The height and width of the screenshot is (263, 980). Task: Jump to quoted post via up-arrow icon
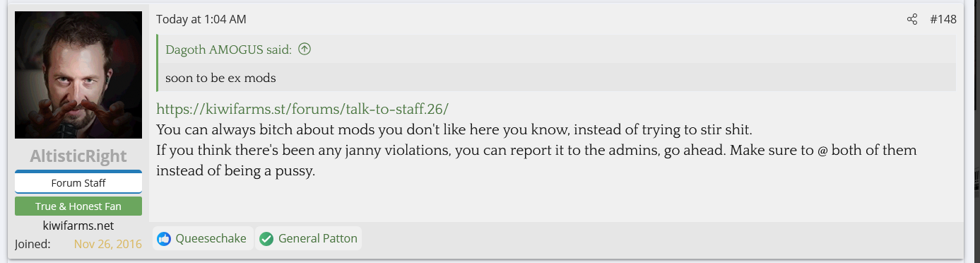(x=305, y=49)
